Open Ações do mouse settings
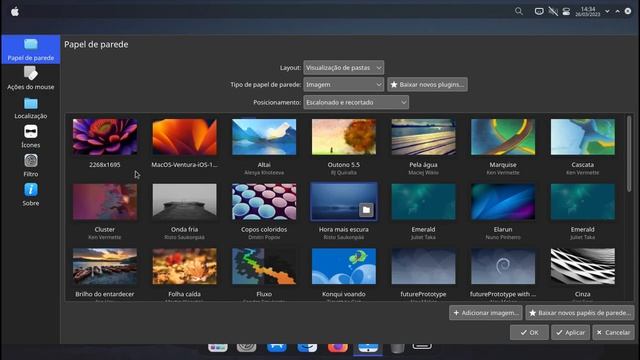 pyautogui.click(x=31, y=78)
